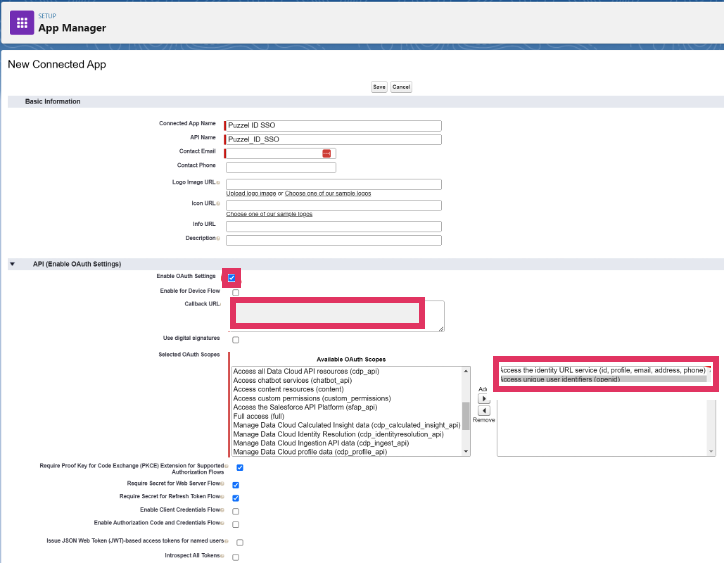725x577 pixels.
Task: Click the Add arrow for OAuth scopes
Action: tap(484, 397)
